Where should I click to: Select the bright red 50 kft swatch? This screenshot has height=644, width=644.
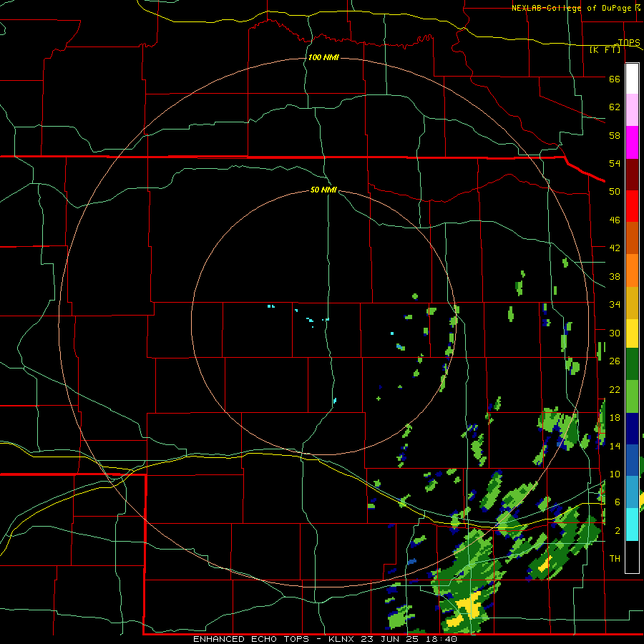(x=632, y=206)
